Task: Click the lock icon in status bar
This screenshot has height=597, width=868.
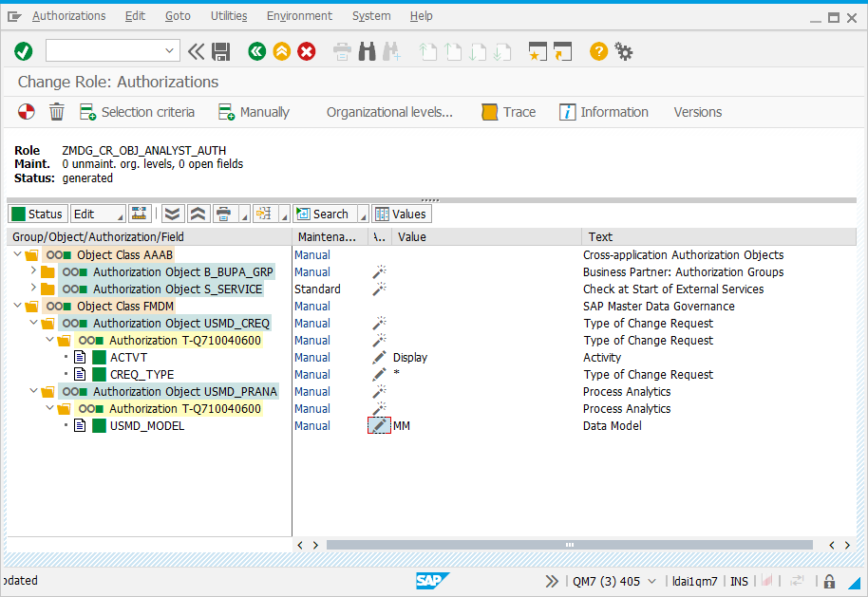Action: point(829,581)
